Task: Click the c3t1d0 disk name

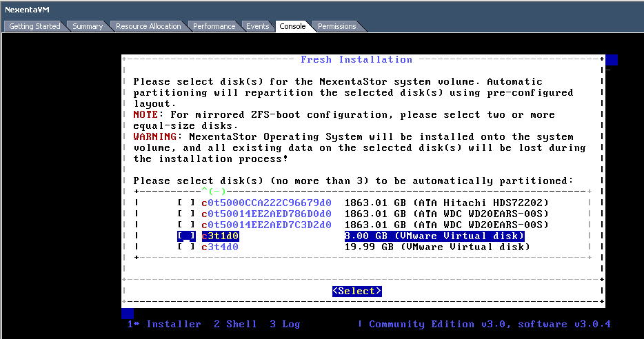Action: [x=220, y=236]
